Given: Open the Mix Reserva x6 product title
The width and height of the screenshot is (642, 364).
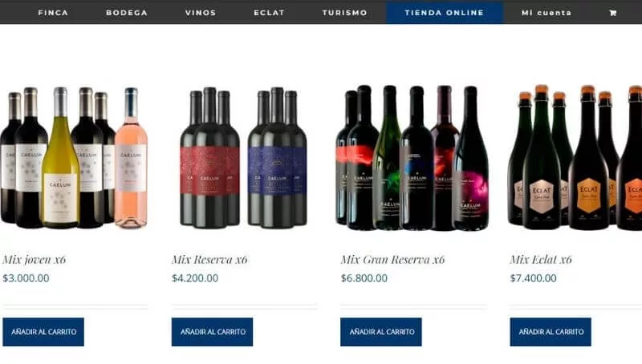Looking at the screenshot, I should point(209,259).
